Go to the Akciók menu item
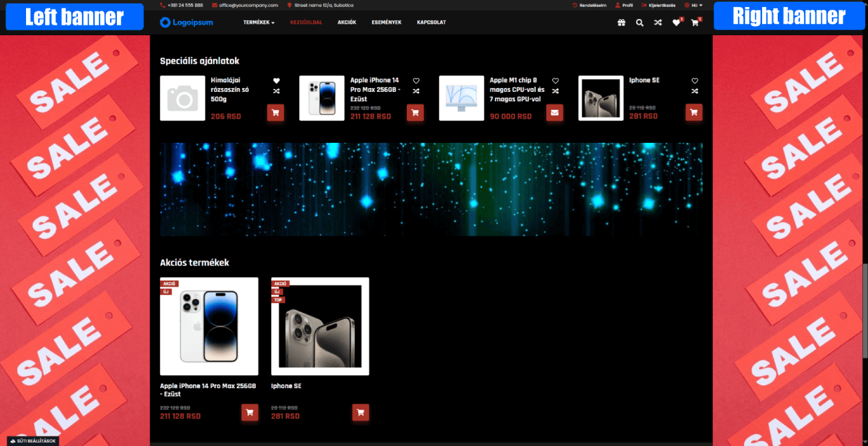The width and height of the screenshot is (868, 446). [x=347, y=23]
